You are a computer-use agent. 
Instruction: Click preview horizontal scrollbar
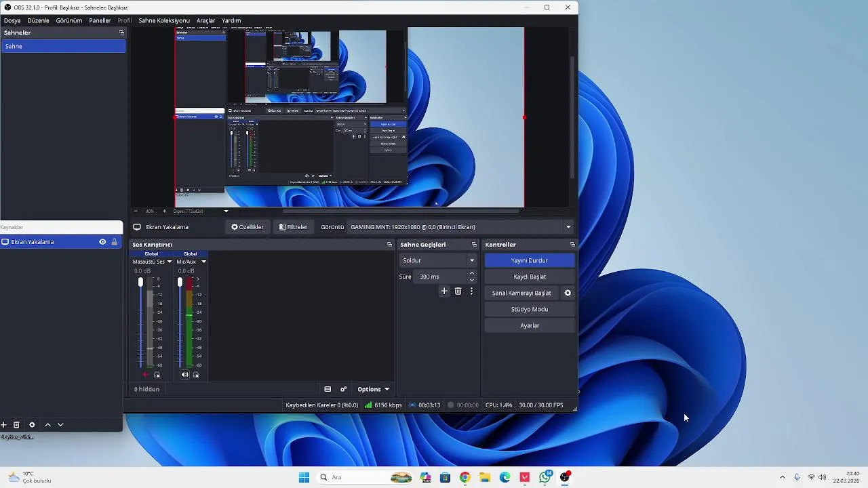(x=400, y=211)
